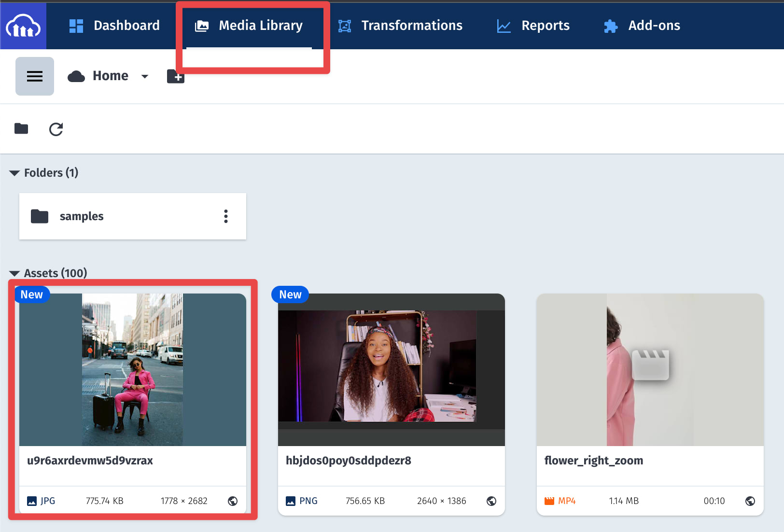Image resolution: width=784 pixels, height=532 pixels.
Task: Click the Transformations icon in navbar
Action: (x=345, y=26)
